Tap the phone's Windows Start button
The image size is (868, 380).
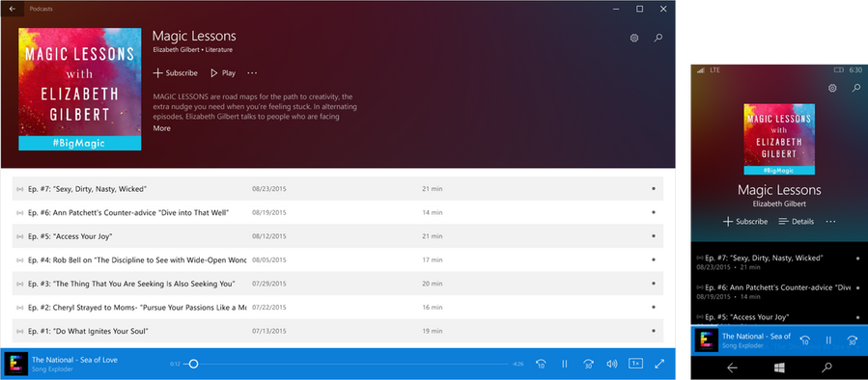tap(779, 367)
